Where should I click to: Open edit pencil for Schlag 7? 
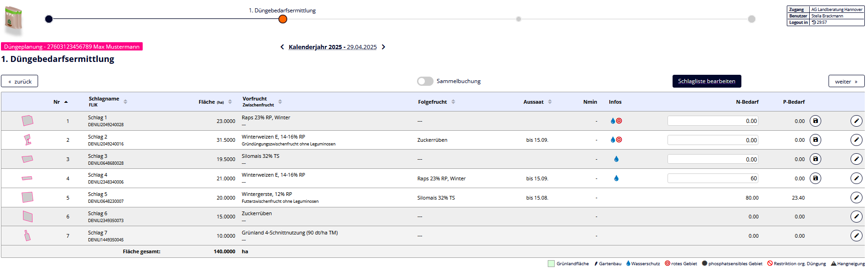coord(856,236)
